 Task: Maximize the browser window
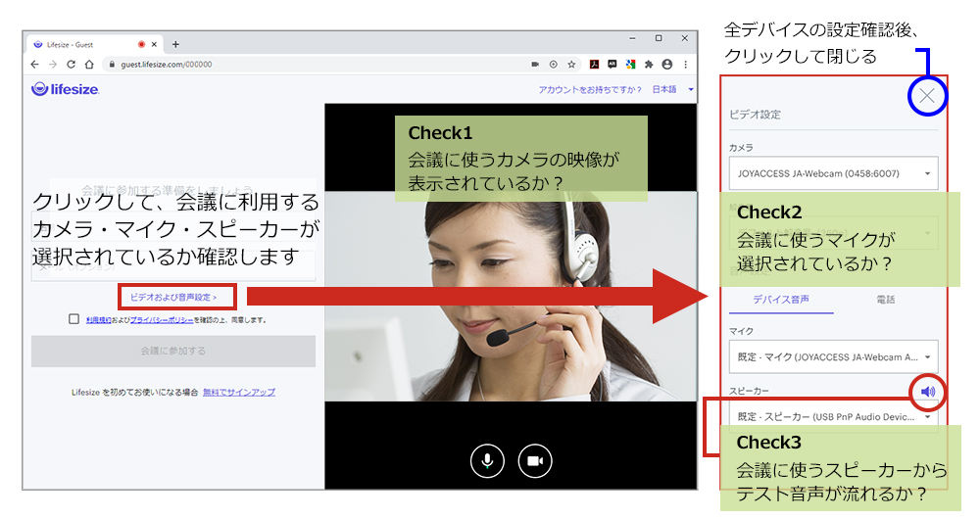[x=659, y=39]
